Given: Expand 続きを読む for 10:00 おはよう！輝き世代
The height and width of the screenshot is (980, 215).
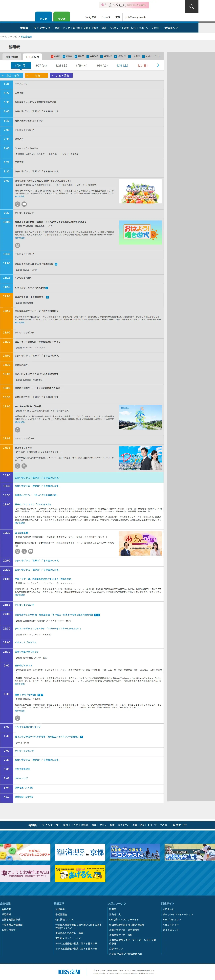Looking at the screenshot, I should pos(20,238).
